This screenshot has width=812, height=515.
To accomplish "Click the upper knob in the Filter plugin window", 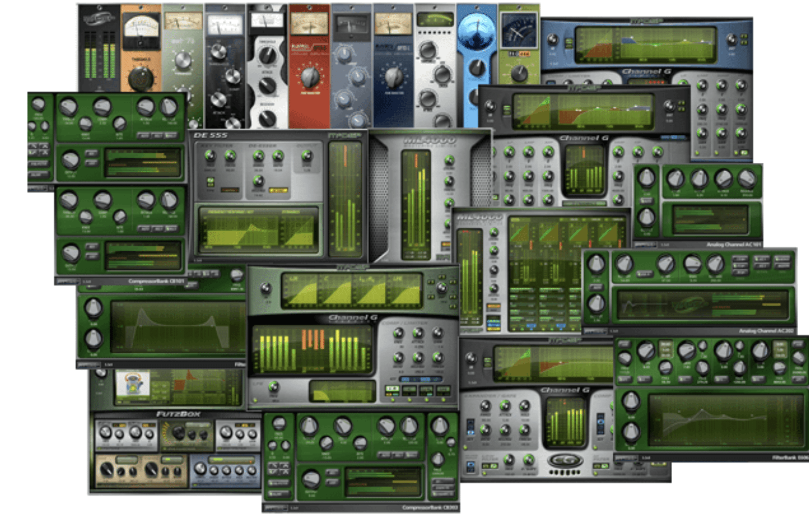I will [x=93, y=308].
